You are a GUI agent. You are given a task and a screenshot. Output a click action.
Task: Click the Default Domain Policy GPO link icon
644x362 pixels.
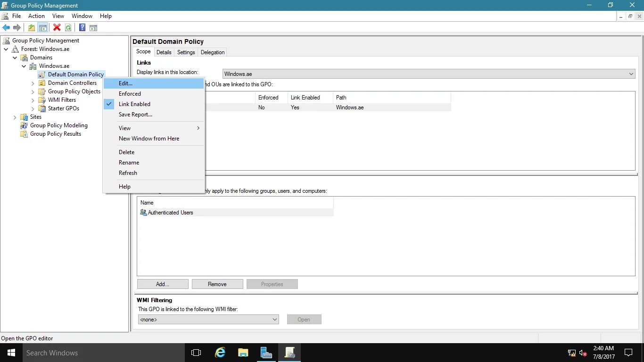tap(42, 74)
